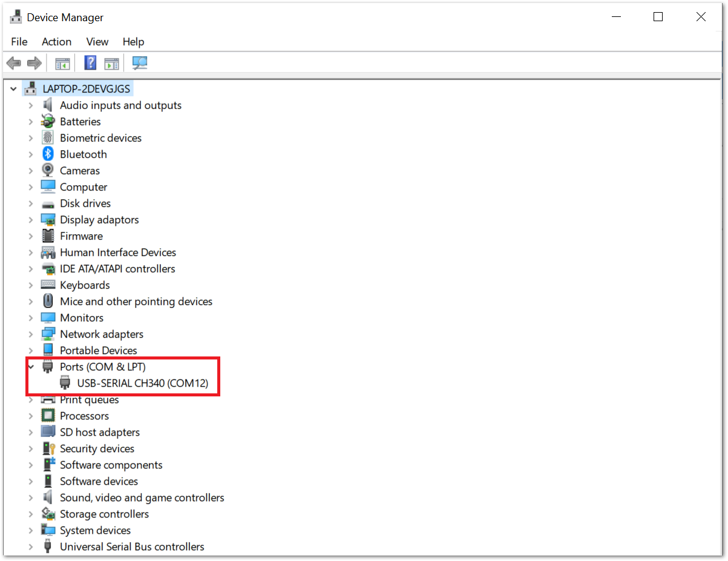Click the Bluetooth category icon
Viewport: 728px width, 561px height.
click(48, 154)
